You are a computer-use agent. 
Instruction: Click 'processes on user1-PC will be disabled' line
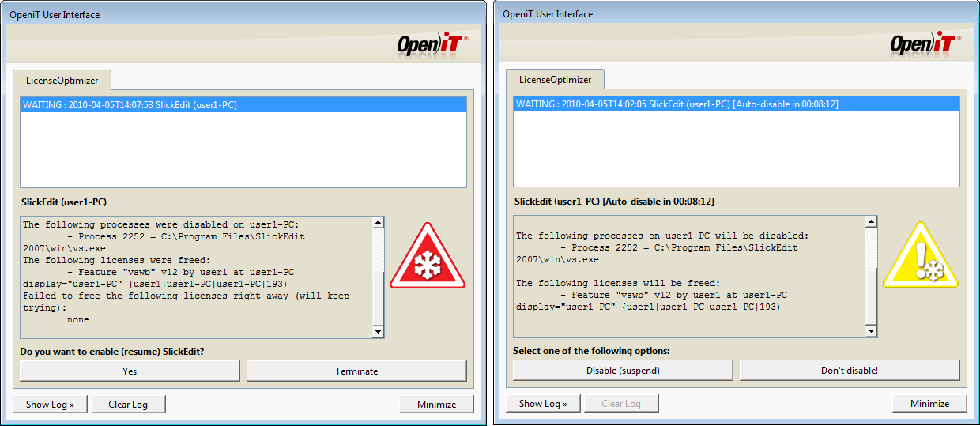click(662, 236)
